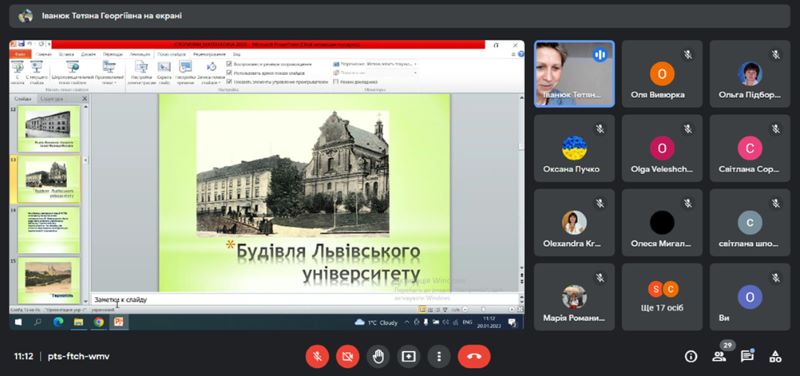Viewport: 800px width, 376px height.
Task: Open the chat panel icon
Action: (x=747, y=356)
